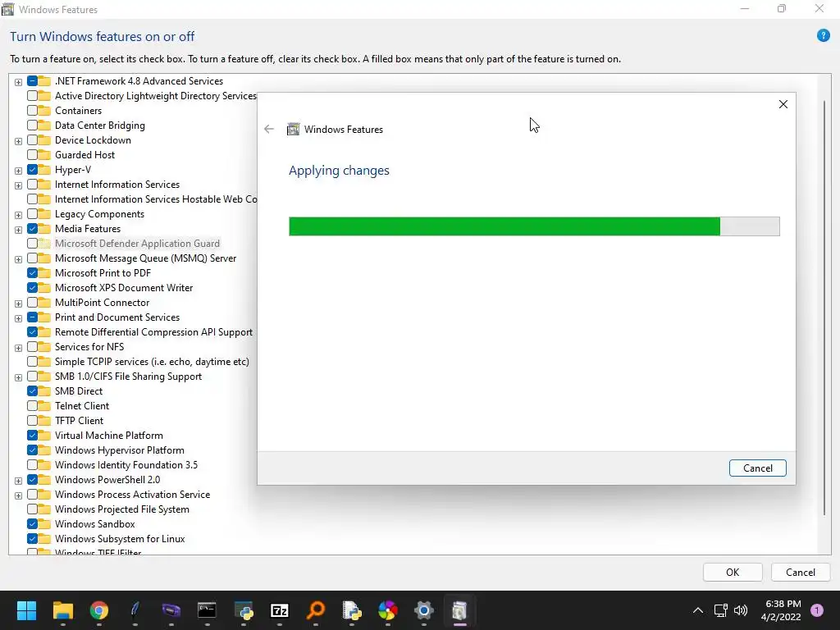
Task: Click the Hyper-V folder icon
Action: [45, 170]
